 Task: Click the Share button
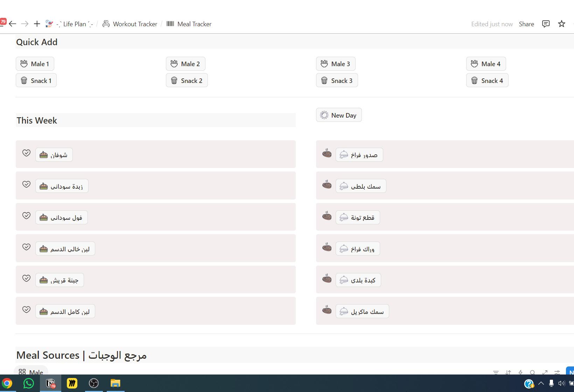point(526,24)
